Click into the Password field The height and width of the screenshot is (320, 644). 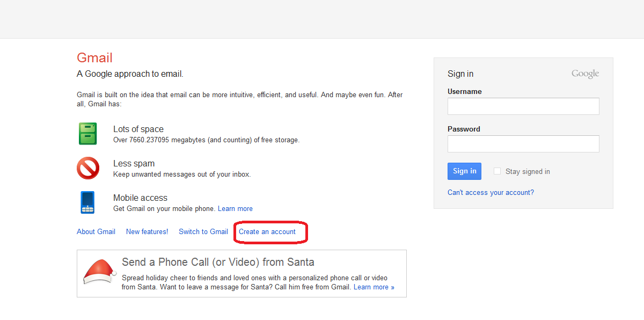(523, 144)
